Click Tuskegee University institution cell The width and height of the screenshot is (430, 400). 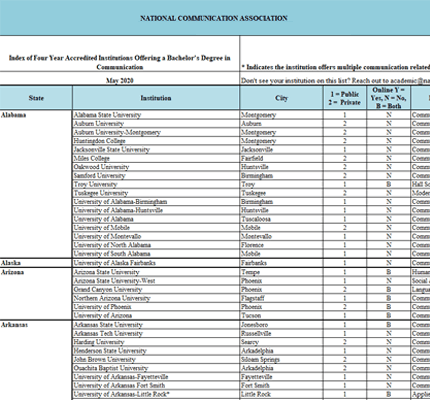(156, 193)
